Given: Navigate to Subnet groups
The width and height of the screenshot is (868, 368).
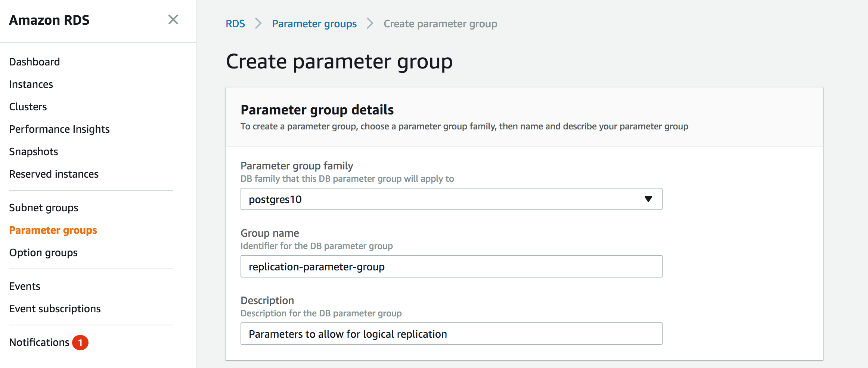Looking at the screenshot, I should 44,208.
